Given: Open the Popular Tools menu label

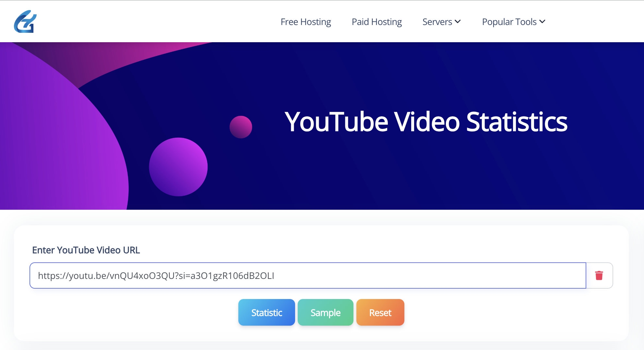Looking at the screenshot, I should 509,22.
